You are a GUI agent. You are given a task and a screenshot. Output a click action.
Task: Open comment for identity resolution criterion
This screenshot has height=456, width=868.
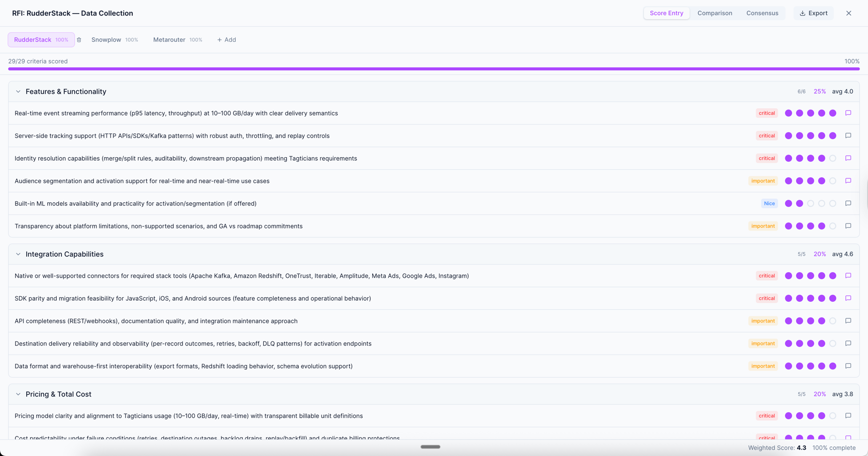(848, 158)
